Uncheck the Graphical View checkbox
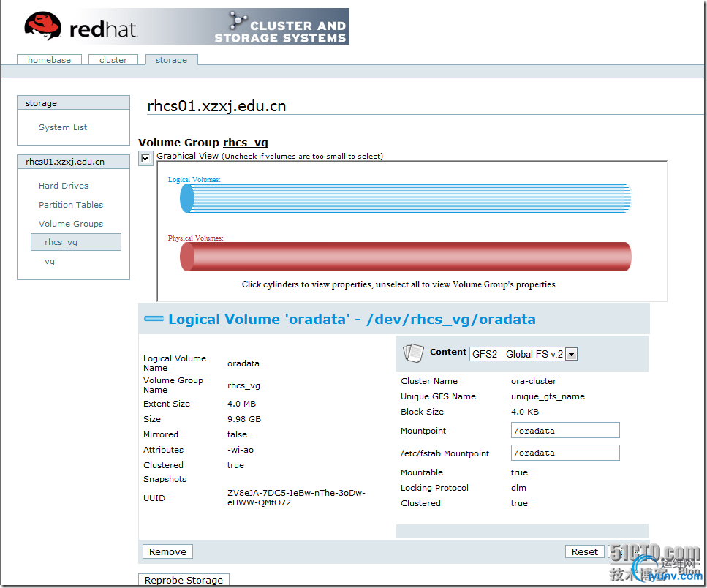 [145, 158]
